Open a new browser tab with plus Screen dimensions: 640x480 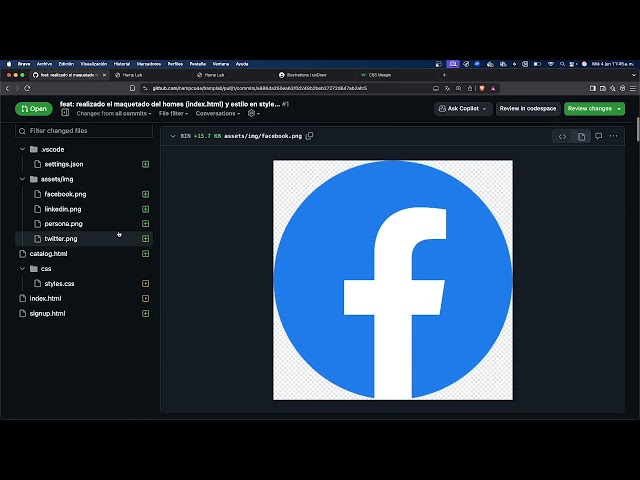tap(444, 75)
